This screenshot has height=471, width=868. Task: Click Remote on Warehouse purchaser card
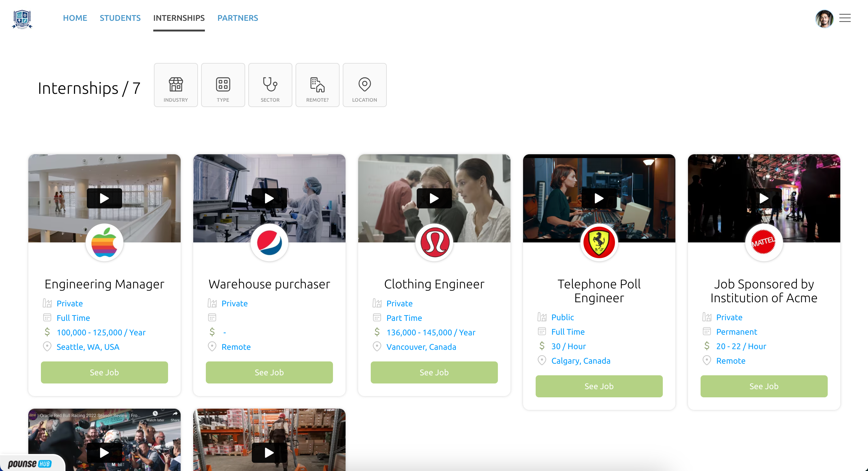[236, 347]
